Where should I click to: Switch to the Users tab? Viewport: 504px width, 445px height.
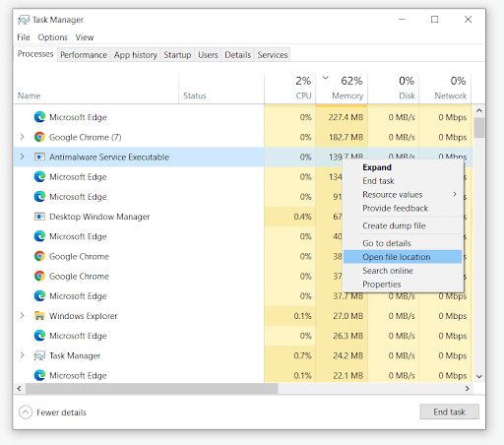(x=208, y=55)
